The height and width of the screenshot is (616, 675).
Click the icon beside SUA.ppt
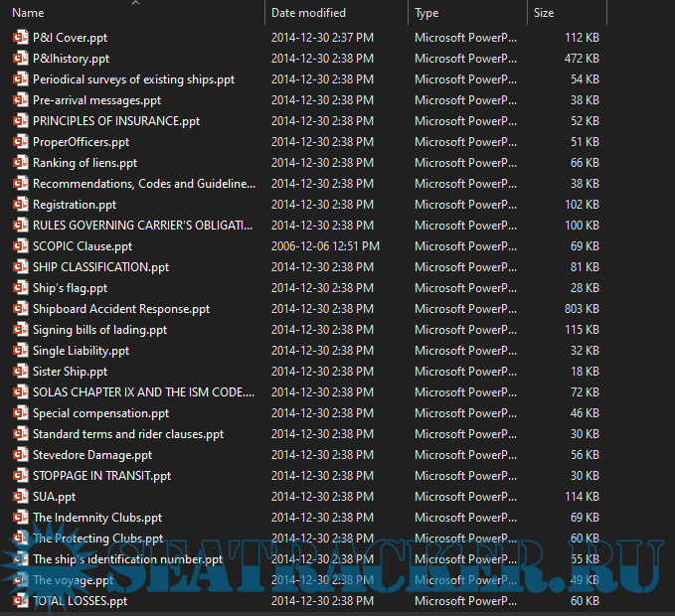(20, 497)
